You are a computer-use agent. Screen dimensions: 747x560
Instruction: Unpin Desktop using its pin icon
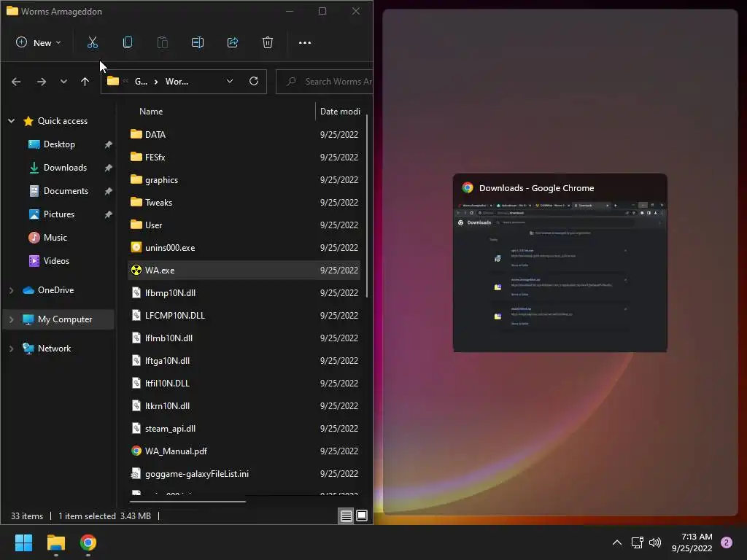(108, 144)
